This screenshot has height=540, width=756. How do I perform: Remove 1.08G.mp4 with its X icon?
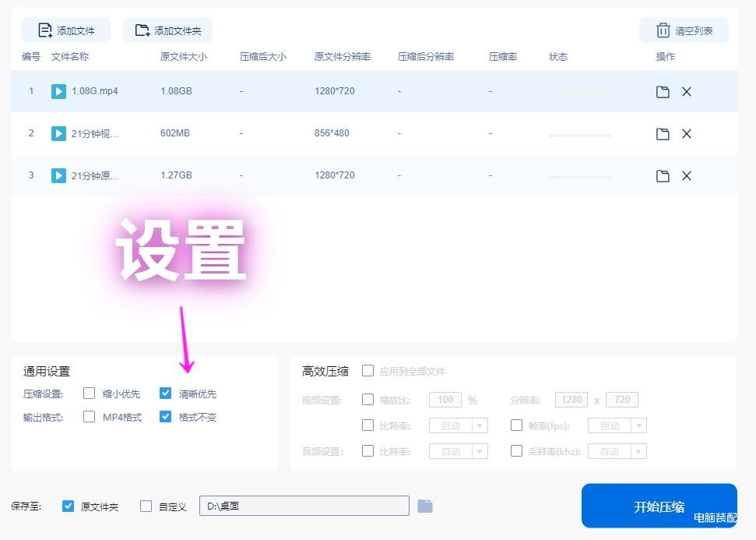tap(687, 92)
